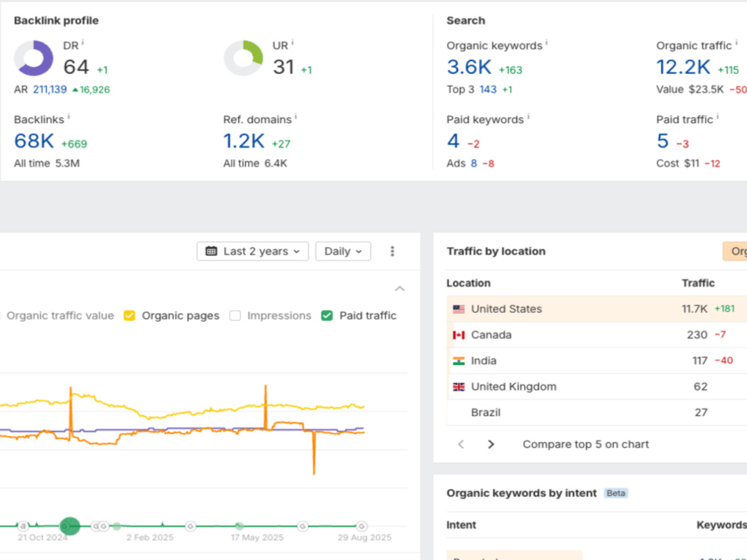Uncheck the Paid traffic checkbox
The image size is (747, 560).
point(327,316)
